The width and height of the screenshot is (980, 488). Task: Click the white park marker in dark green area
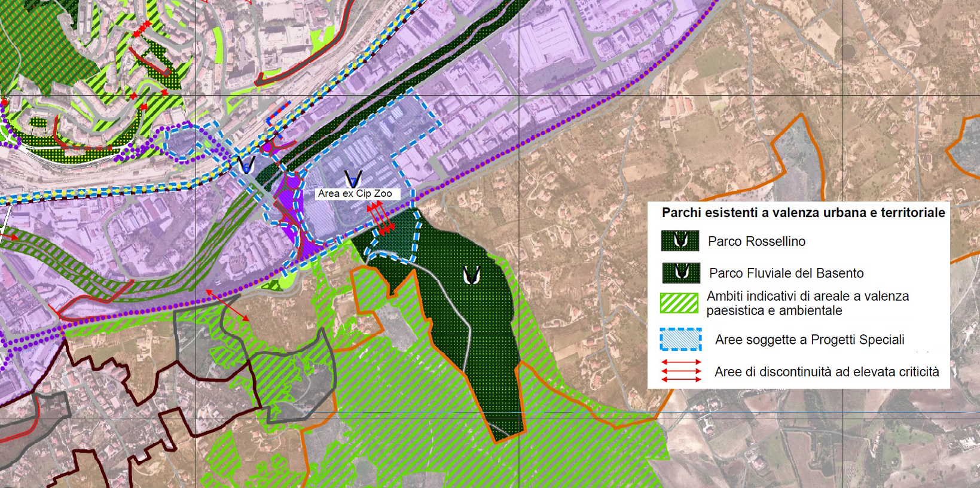click(471, 275)
